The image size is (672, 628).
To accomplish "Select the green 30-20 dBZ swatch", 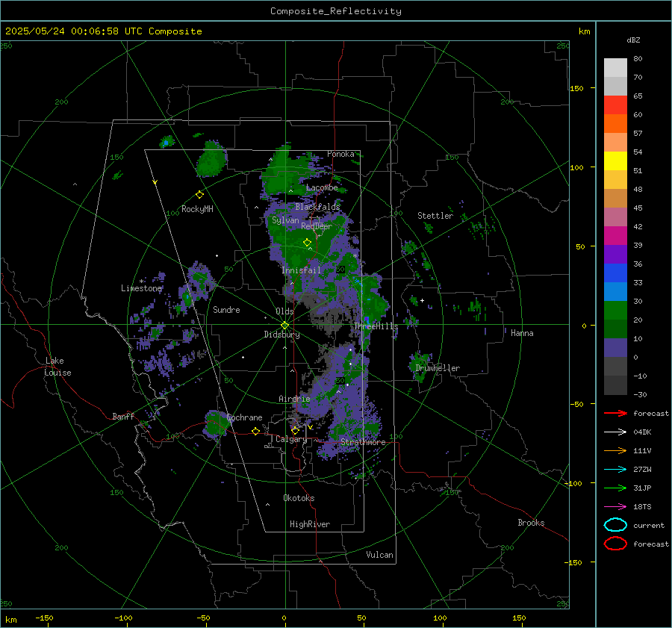I will point(615,311).
